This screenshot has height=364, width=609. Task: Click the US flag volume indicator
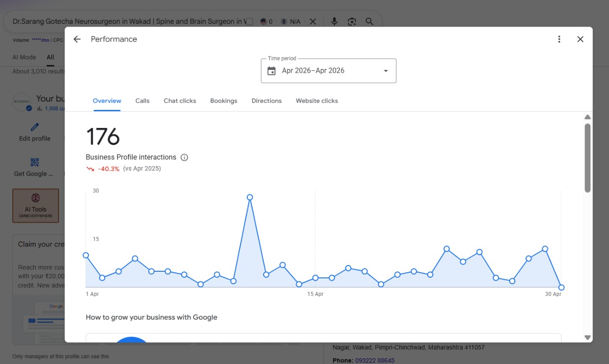pyautogui.click(x=263, y=21)
